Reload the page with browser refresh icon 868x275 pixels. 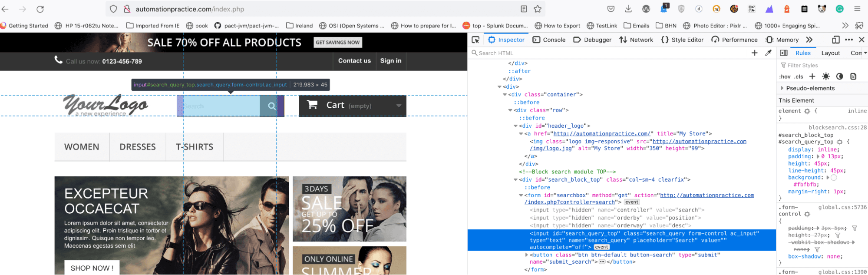[x=40, y=9]
